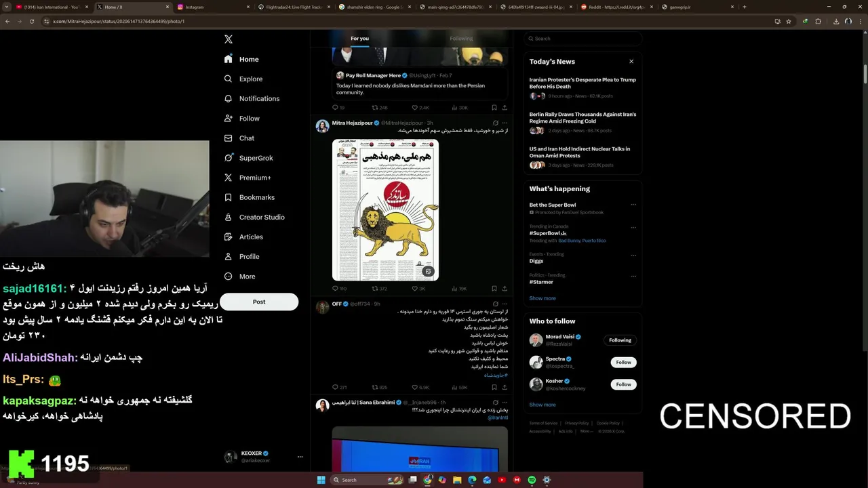Bookmark the Pay Roll Manager quote post
This screenshot has width=868, height=488.
click(494, 108)
